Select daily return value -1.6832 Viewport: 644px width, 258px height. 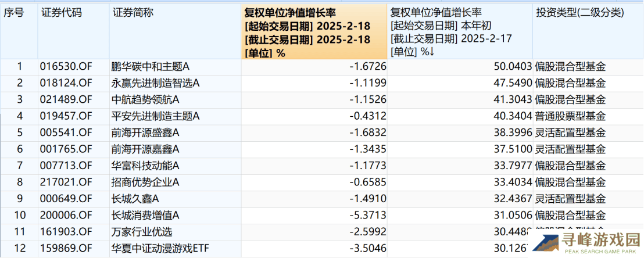[x=368, y=133]
